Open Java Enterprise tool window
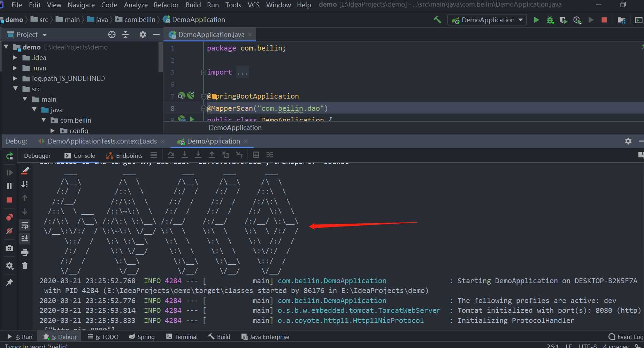Screen dimensions: 644x348 (265, 337)
